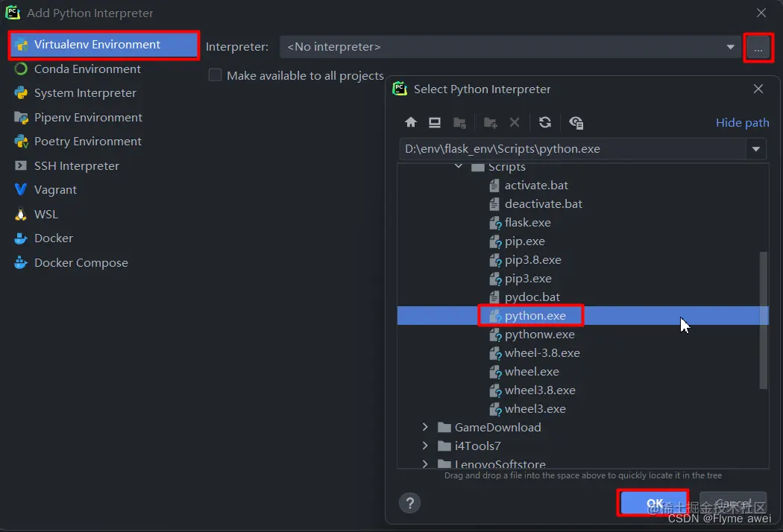Click the Cancel button

(x=732, y=502)
